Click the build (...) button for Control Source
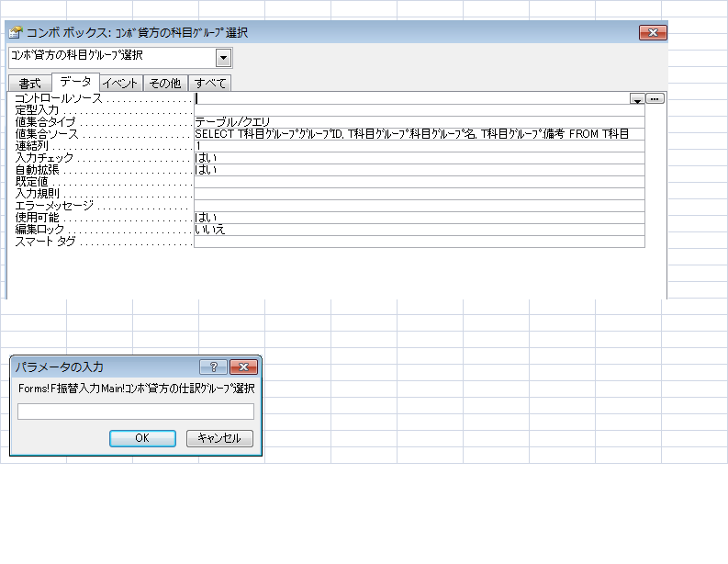728x564 pixels. (655, 98)
